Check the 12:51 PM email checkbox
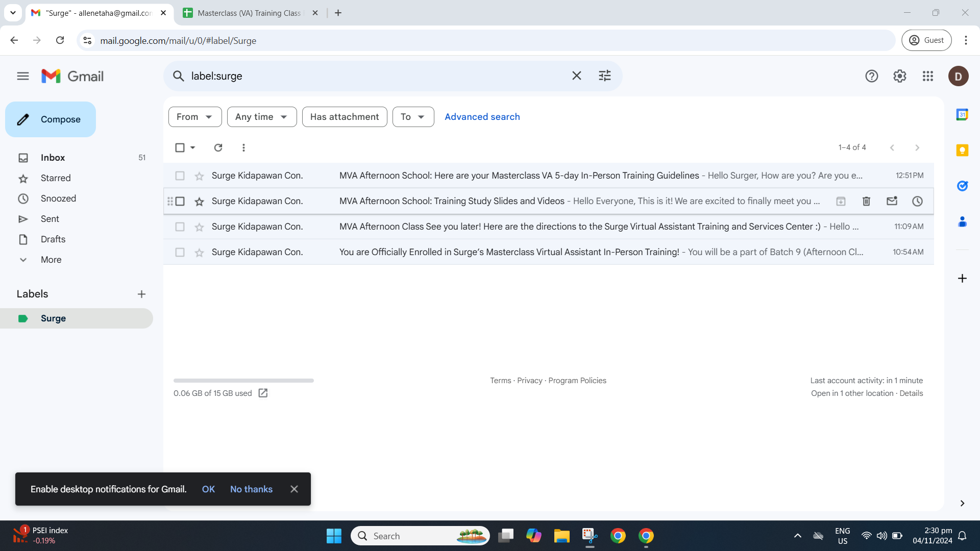980x551 pixels. tap(180, 176)
